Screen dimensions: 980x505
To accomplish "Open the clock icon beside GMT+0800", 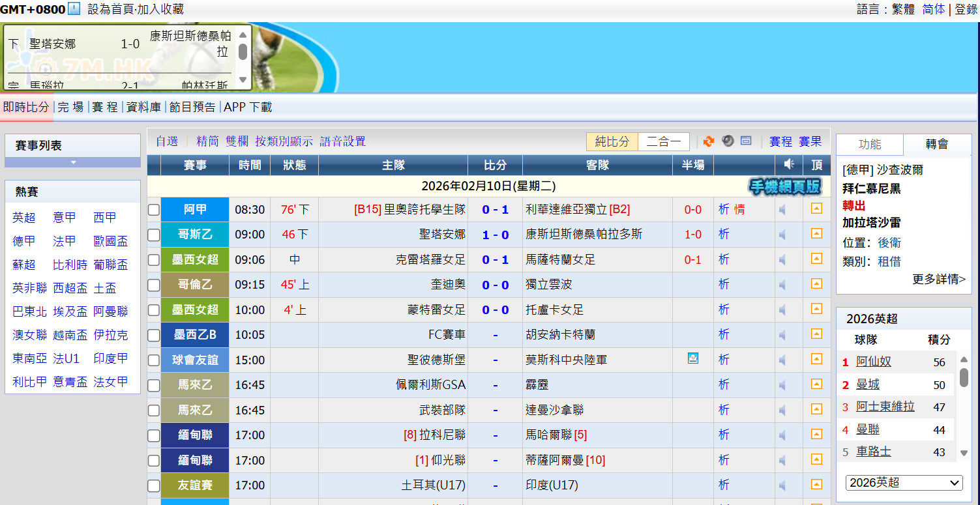I will pos(74,9).
